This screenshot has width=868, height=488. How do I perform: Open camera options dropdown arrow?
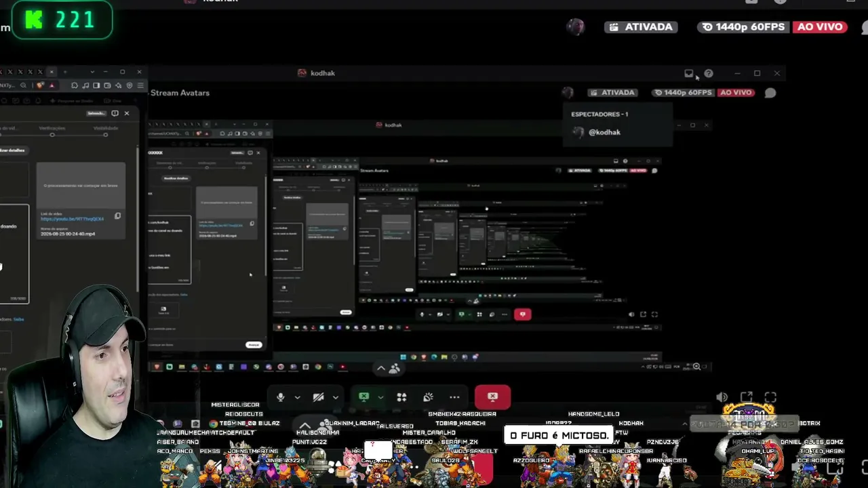tap(336, 398)
